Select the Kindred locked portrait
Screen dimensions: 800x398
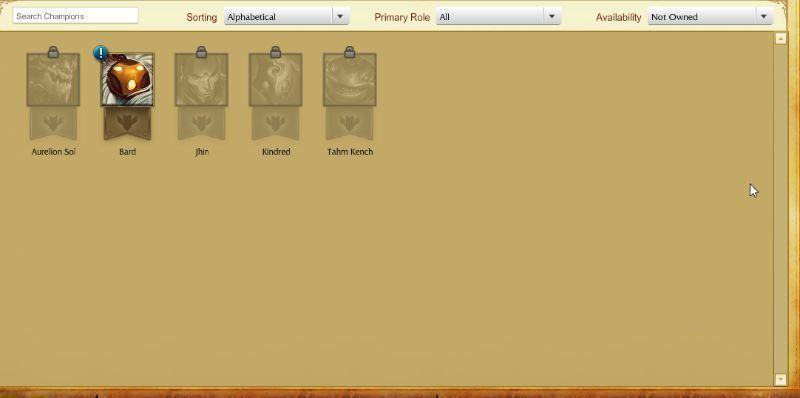pyautogui.click(x=276, y=80)
